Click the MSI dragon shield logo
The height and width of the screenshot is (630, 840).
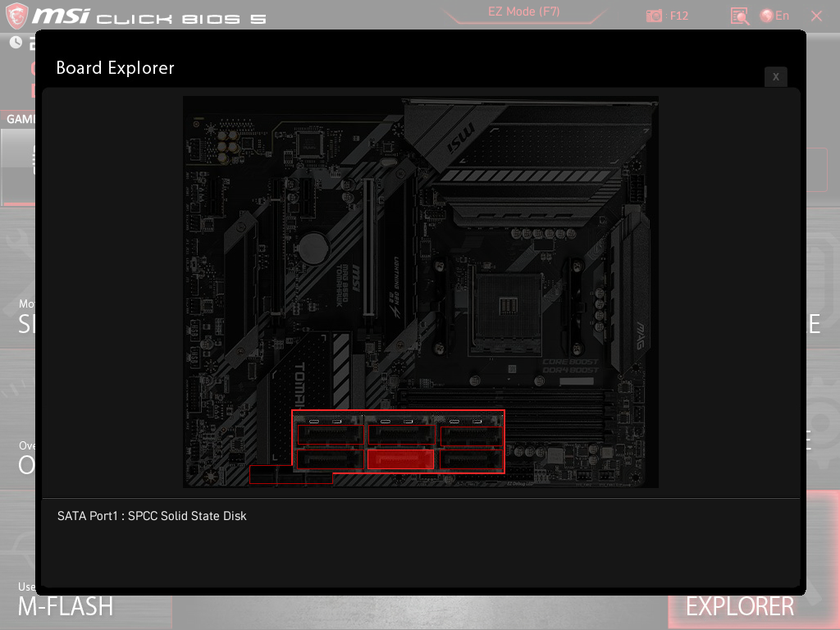coord(16,15)
